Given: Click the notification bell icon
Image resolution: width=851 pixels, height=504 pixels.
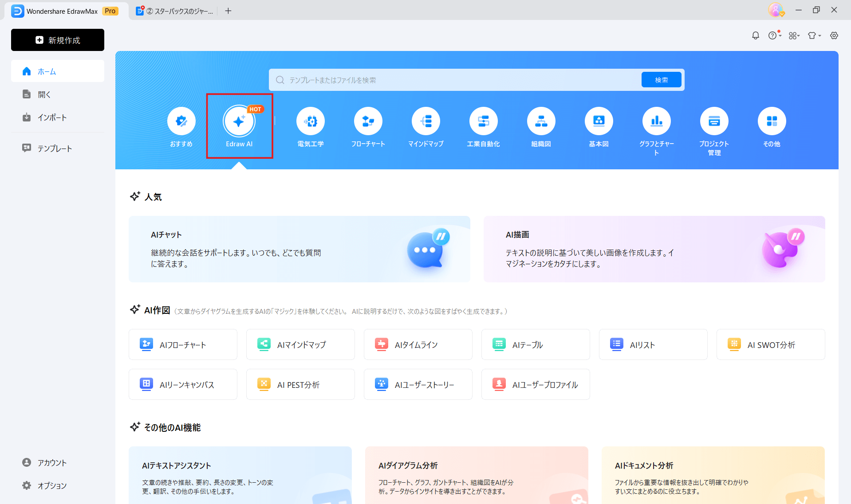Looking at the screenshot, I should (x=756, y=35).
